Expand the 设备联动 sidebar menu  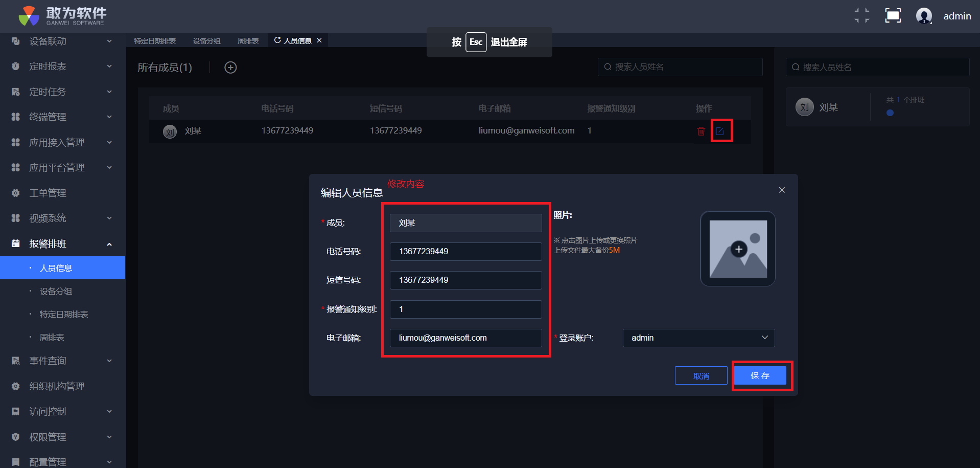pos(62,41)
